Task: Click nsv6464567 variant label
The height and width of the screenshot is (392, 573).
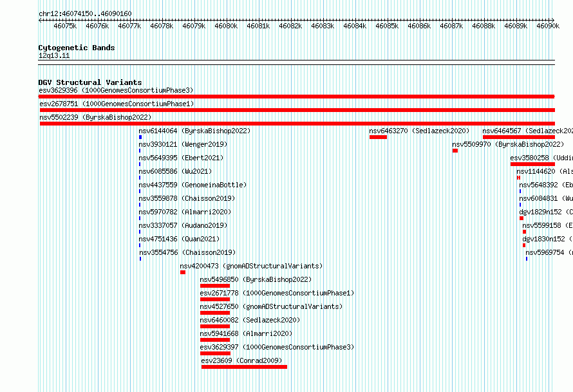Action: [x=528, y=131]
